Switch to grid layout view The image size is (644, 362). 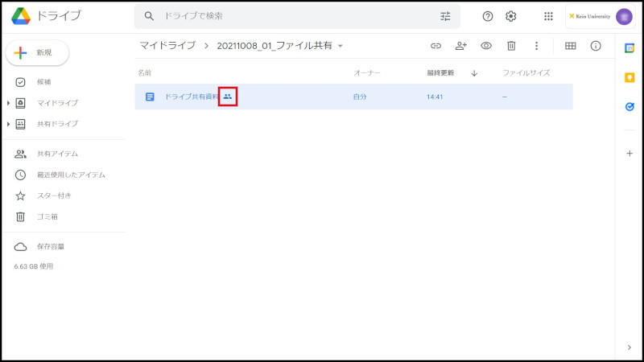pyautogui.click(x=571, y=46)
